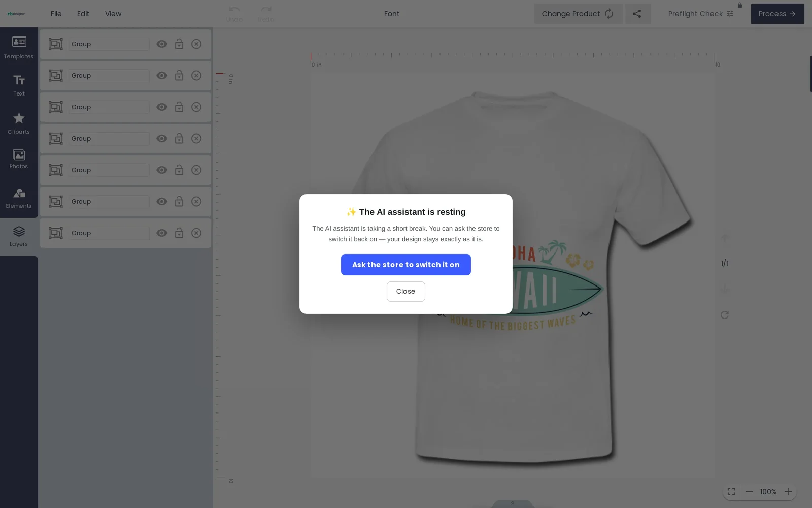This screenshot has width=812, height=508.
Task: Open the Photos panel
Action: tap(19, 159)
